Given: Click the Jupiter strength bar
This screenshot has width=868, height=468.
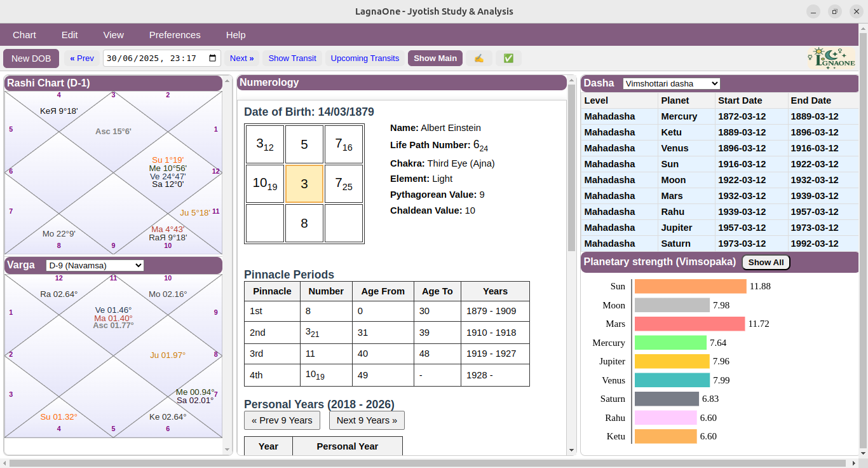Looking at the screenshot, I should [672, 361].
